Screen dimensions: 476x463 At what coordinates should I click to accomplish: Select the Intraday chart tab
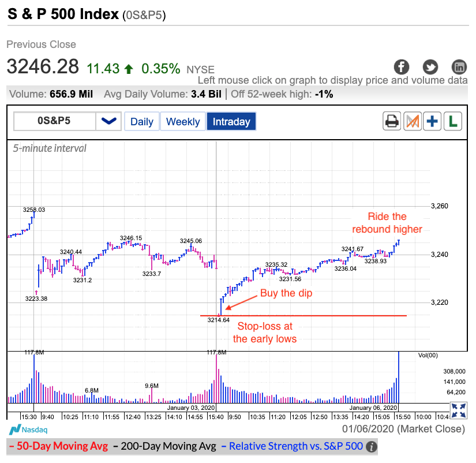[x=231, y=121]
